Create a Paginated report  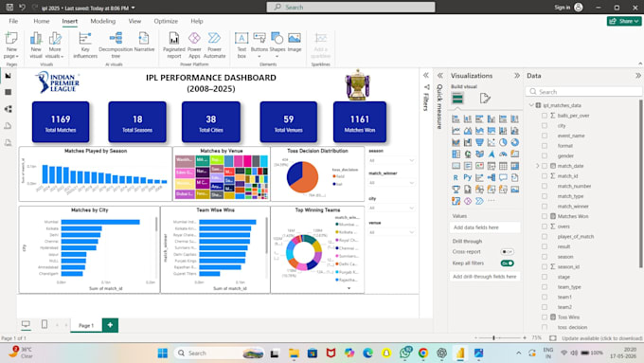pos(174,45)
